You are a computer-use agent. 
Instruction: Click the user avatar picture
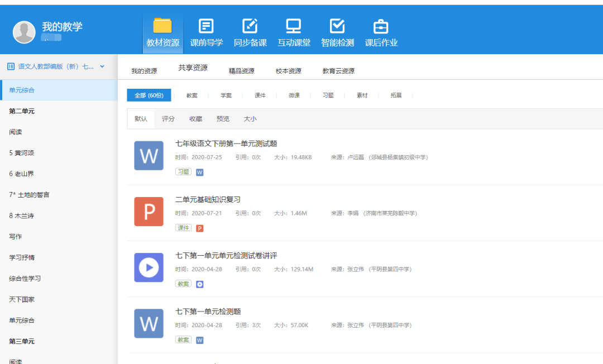pos(24,32)
